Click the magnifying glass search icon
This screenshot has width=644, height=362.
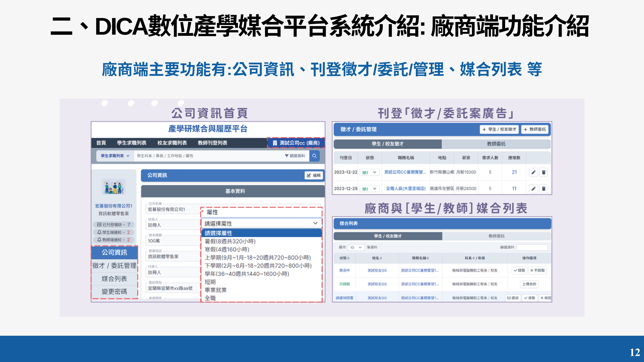314,156
